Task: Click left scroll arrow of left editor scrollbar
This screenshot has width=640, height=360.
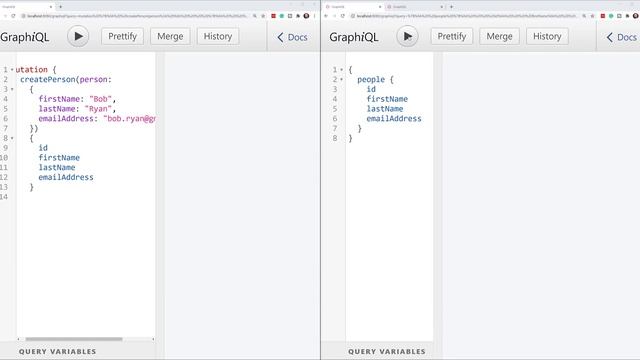Action: pos(18,339)
